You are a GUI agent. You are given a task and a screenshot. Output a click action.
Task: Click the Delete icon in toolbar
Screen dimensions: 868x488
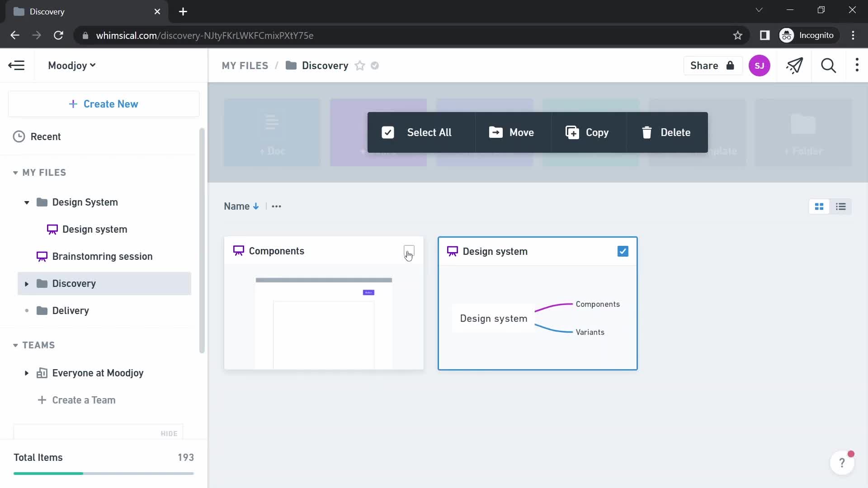click(647, 132)
